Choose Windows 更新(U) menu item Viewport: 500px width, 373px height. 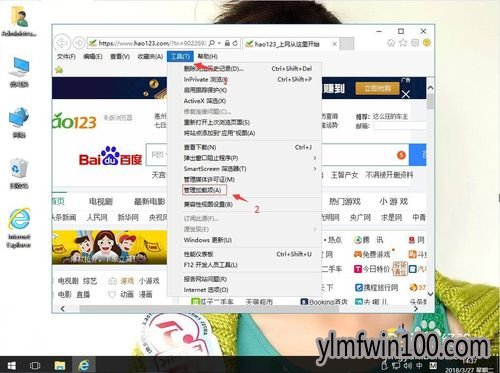pos(244,240)
